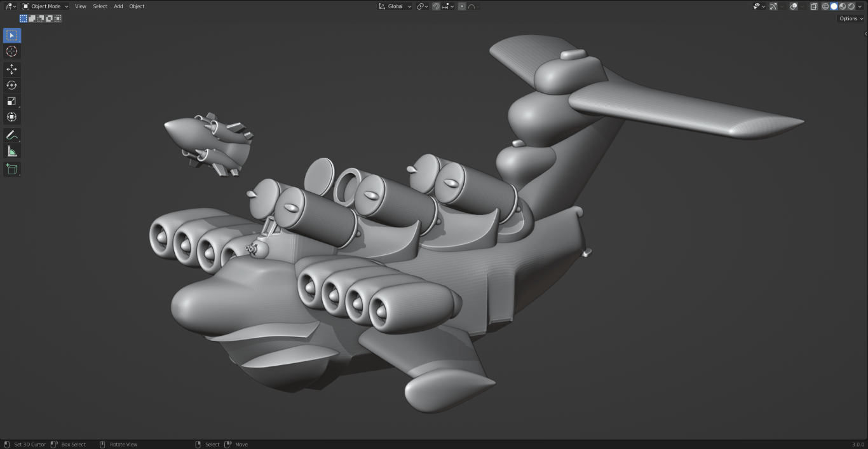Open the View menu
Viewport: 868px width, 449px height.
[81, 6]
